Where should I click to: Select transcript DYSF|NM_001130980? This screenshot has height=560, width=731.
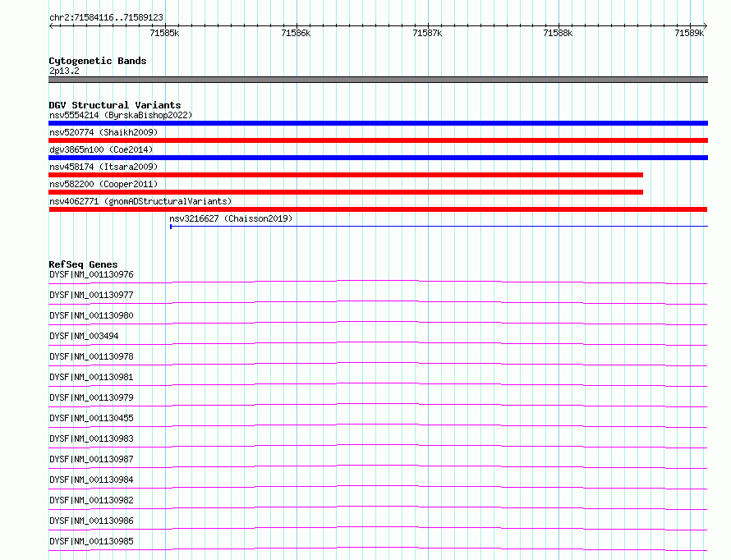91,315
